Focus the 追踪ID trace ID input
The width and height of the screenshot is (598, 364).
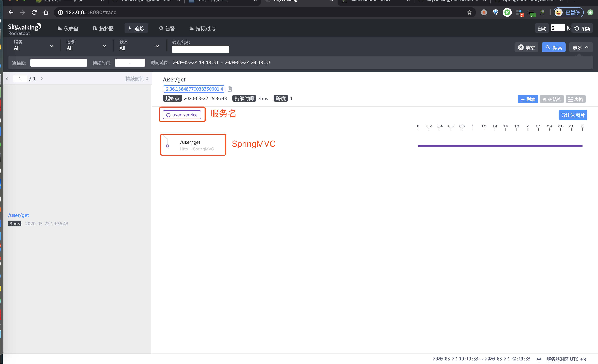click(58, 63)
